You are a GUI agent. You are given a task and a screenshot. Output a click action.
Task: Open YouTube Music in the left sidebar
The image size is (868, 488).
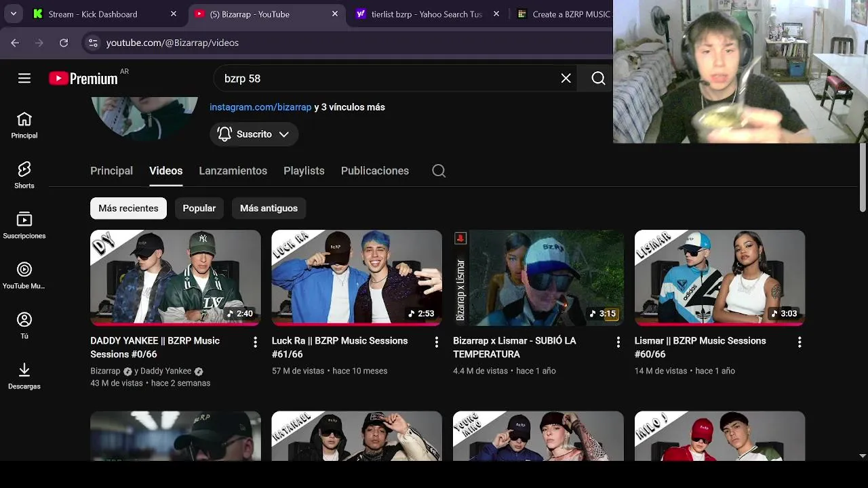pos(24,277)
